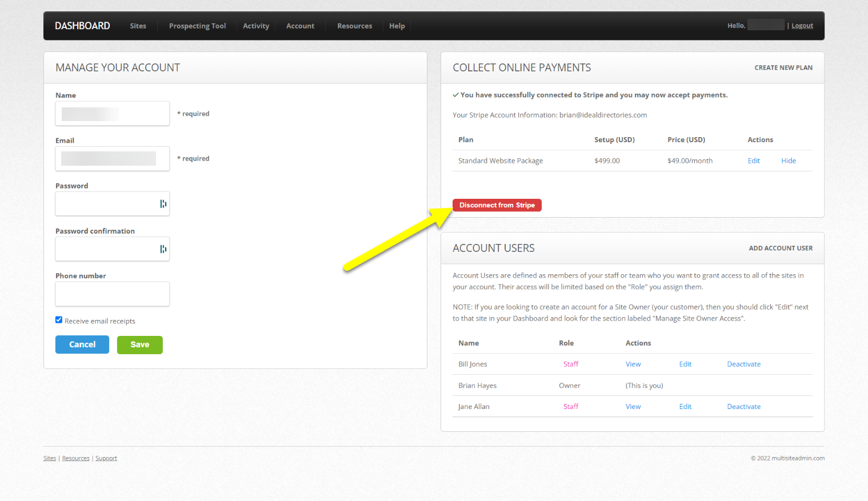The width and height of the screenshot is (868, 501).
Task: Toggle Receive email receipts checkbox
Action: [x=59, y=320]
